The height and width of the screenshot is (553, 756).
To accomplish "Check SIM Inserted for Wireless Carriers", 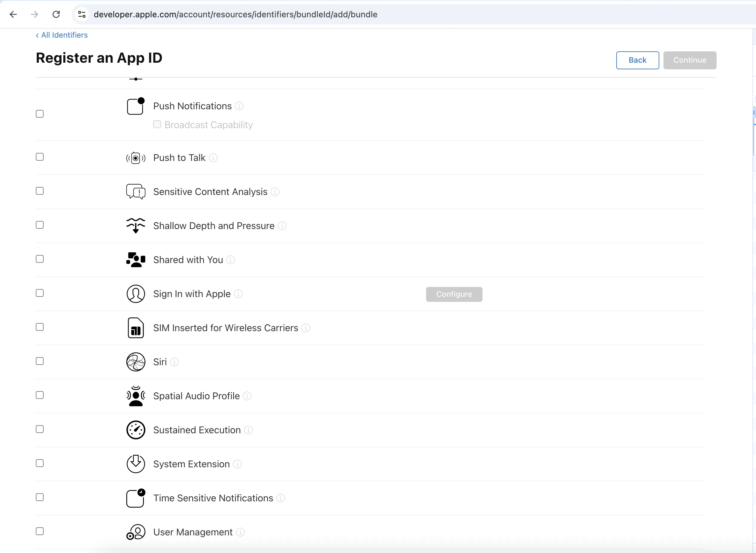I will pos(40,327).
